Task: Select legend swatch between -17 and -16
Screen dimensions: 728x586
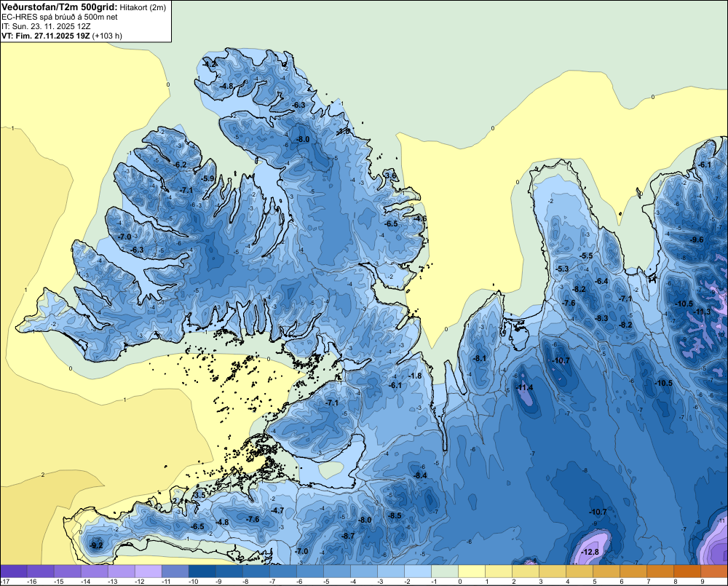Action: point(14,571)
